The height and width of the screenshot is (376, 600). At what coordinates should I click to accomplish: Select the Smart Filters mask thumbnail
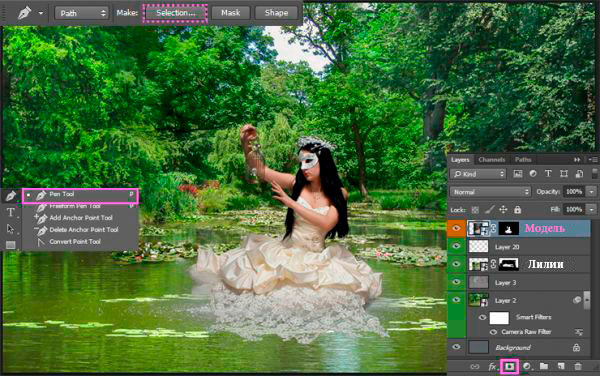499,317
